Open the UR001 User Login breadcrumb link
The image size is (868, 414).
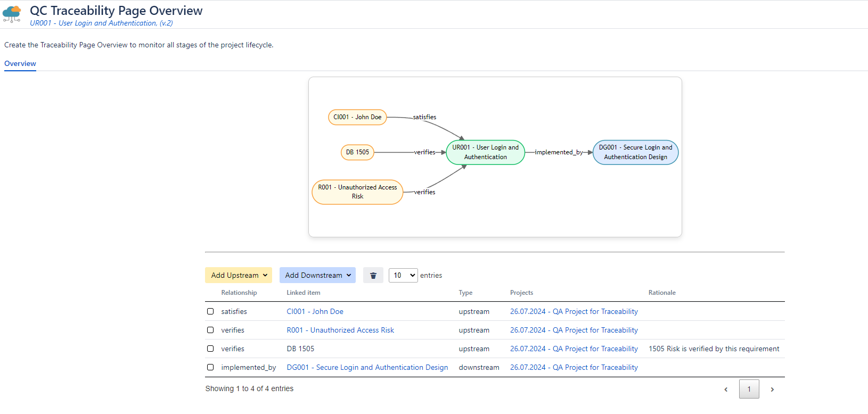click(101, 23)
